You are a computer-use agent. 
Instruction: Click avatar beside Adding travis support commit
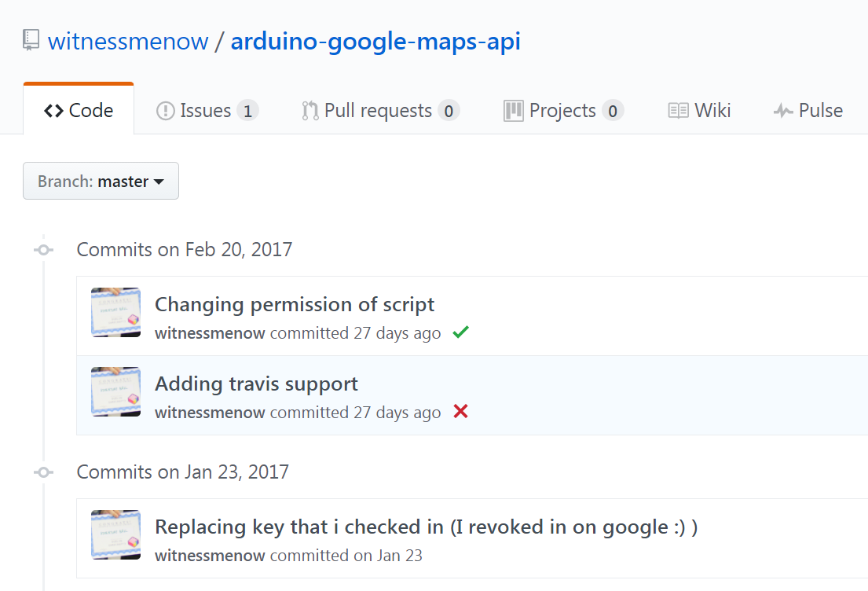(x=116, y=391)
